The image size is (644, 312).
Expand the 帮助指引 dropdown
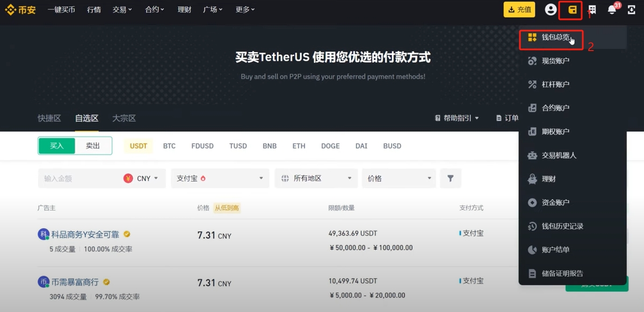tap(457, 118)
